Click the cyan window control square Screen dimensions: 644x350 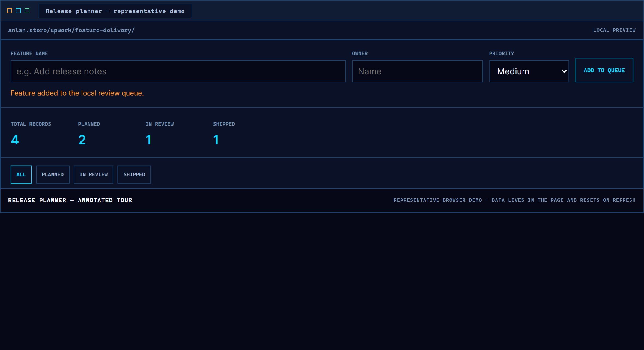[18, 11]
